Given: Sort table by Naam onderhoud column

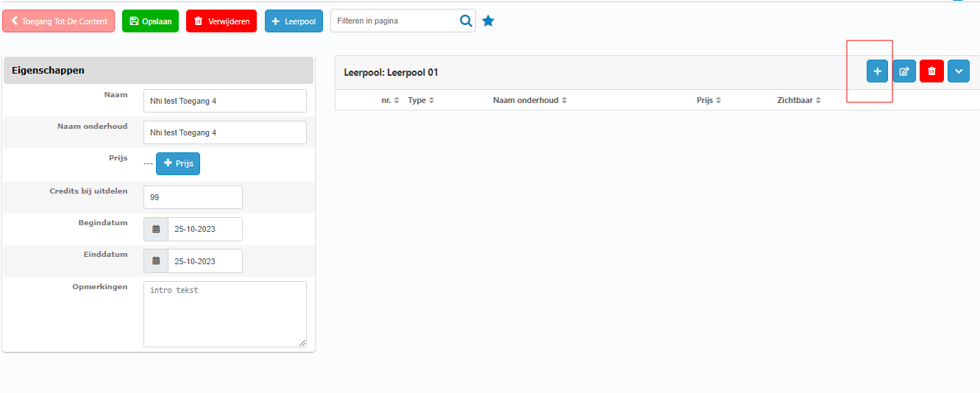Looking at the screenshot, I should point(530,100).
